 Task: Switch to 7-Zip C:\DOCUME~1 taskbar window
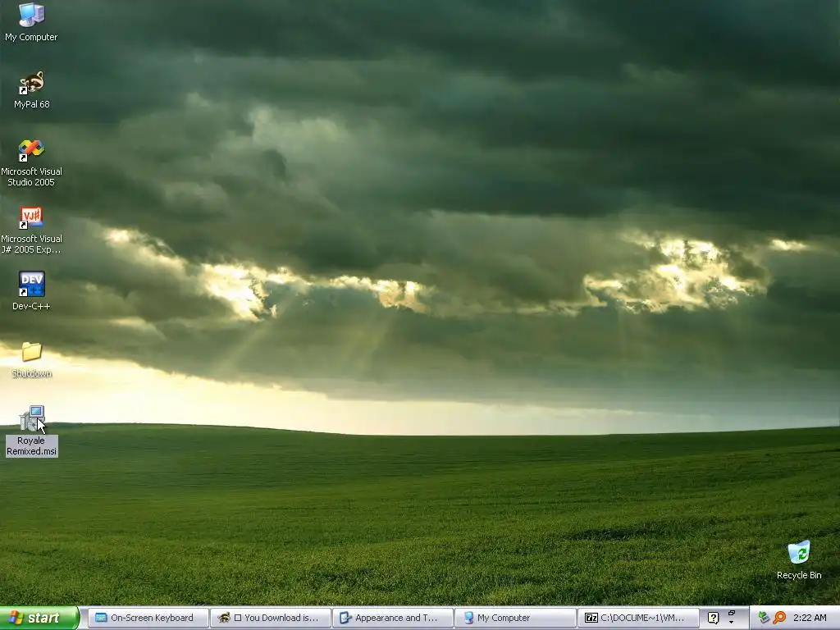[637, 618]
